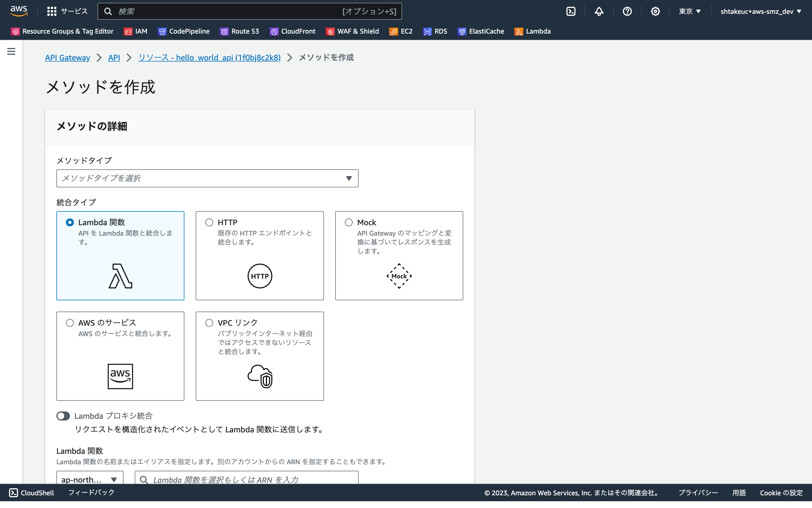
Task: Click the CloudFront service icon
Action: (x=274, y=32)
